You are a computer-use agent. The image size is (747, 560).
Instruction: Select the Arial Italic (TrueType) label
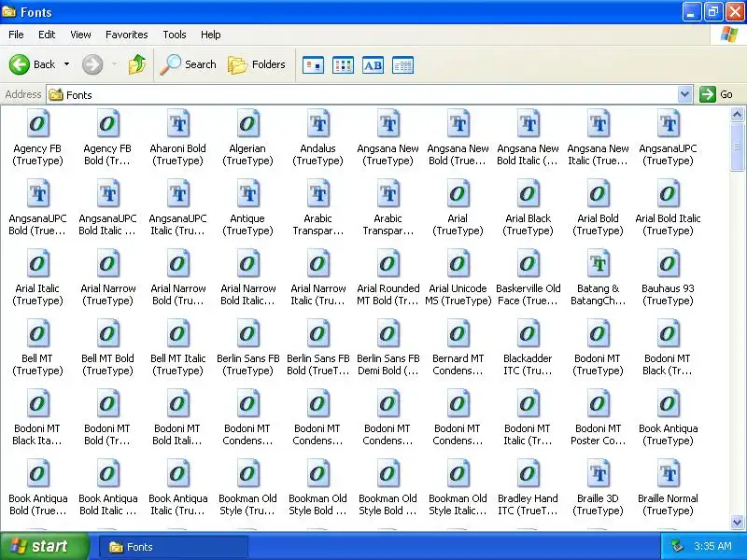click(x=37, y=294)
